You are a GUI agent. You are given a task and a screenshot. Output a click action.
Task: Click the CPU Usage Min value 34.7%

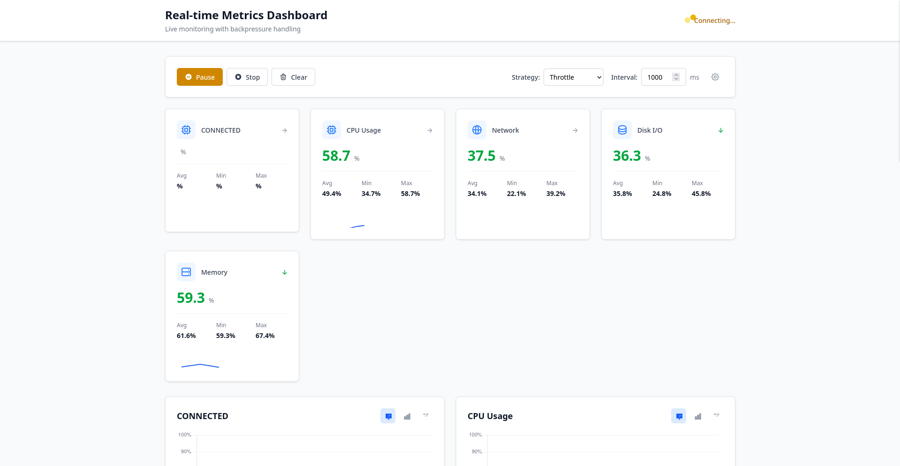(371, 194)
